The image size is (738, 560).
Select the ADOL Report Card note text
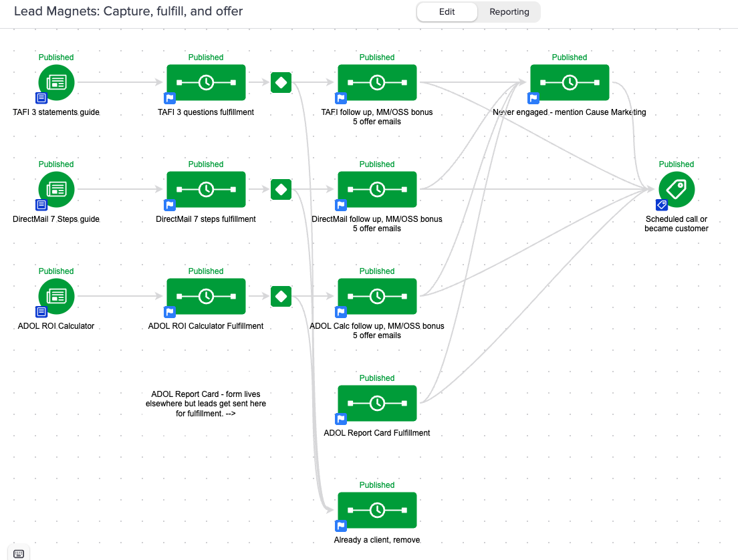(206, 404)
